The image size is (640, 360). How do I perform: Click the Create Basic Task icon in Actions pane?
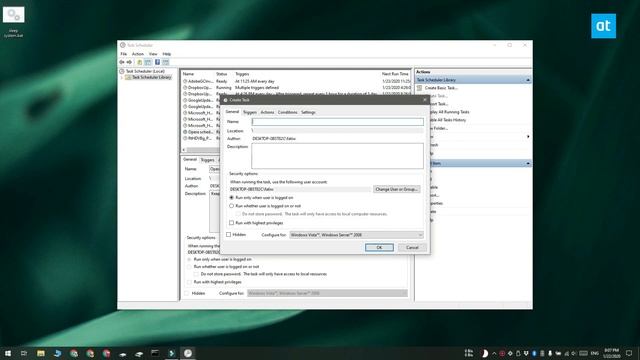point(419,88)
